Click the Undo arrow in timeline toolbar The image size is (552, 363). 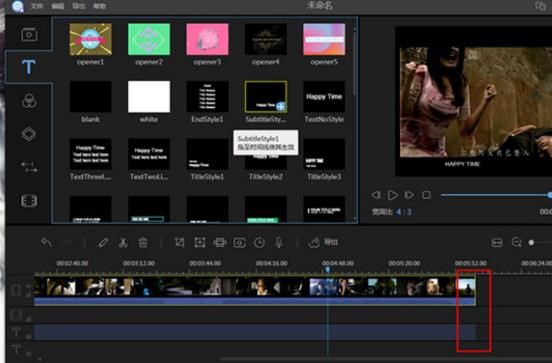point(46,242)
